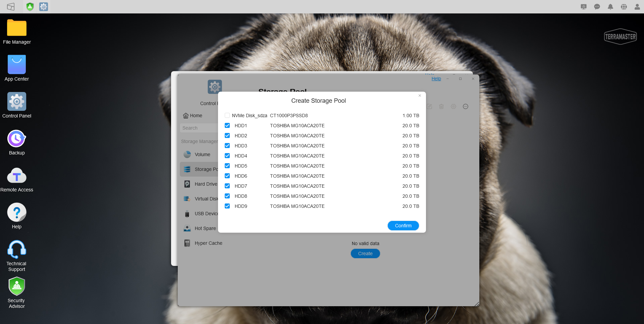644x324 pixels.
Task: Open the language globe icon in top bar
Action: (624, 7)
